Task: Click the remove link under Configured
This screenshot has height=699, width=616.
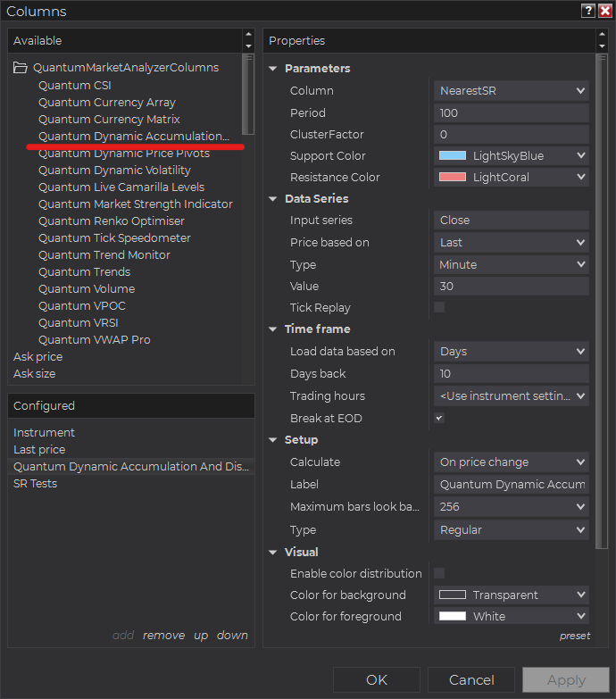Action: (163, 635)
